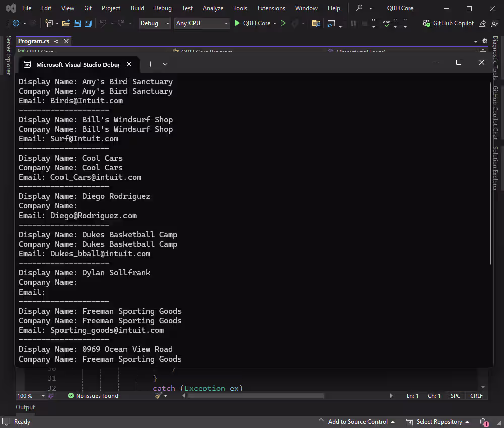
Task: Click the terminal icon on the debug console tab
Action: [27, 64]
